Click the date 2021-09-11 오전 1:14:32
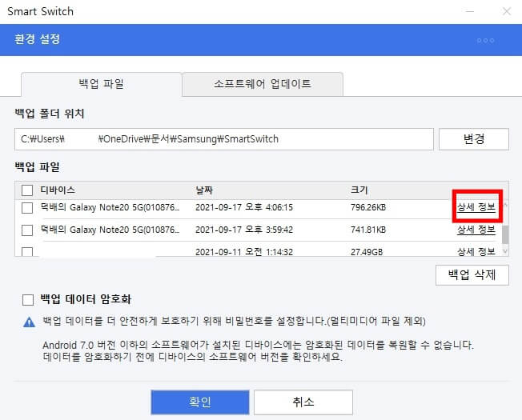The height and width of the screenshot is (420, 522). click(244, 252)
